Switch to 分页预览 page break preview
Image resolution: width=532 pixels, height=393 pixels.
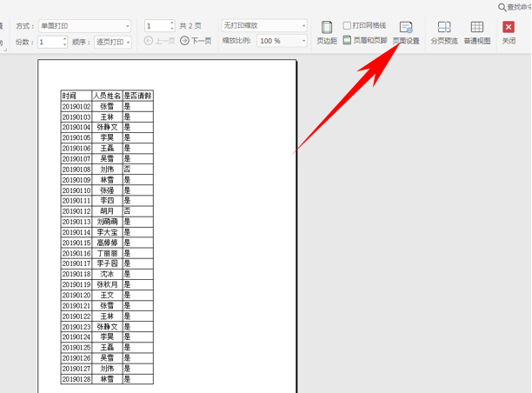coord(444,33)
